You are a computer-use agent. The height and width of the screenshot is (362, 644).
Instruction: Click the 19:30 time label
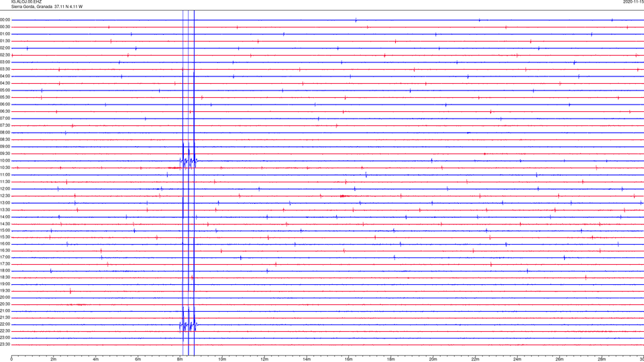pyautogui.click(x=5, y=290)
